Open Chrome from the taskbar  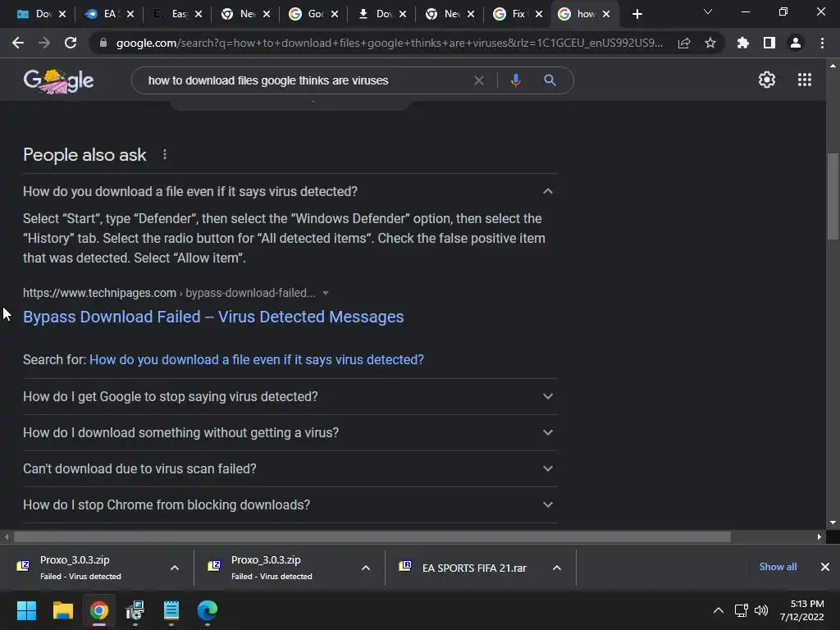99,610
